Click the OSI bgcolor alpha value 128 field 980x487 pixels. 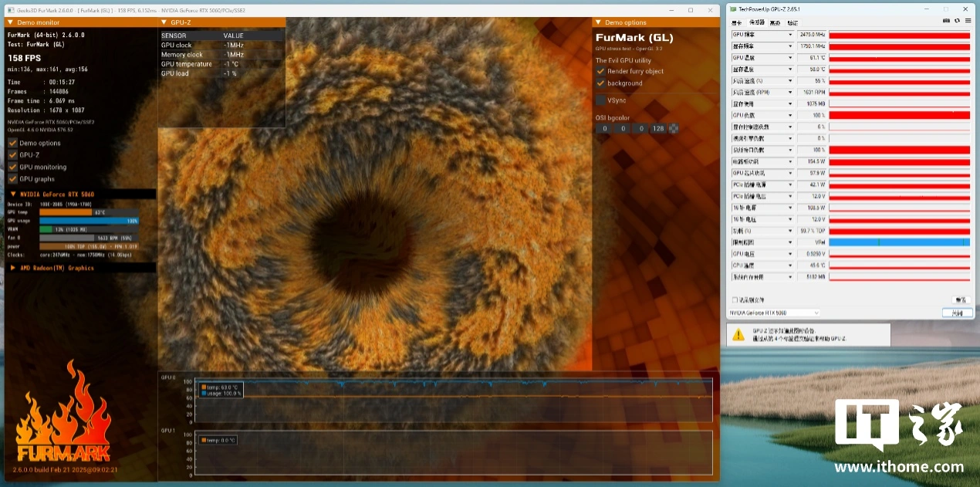point(657,129)
